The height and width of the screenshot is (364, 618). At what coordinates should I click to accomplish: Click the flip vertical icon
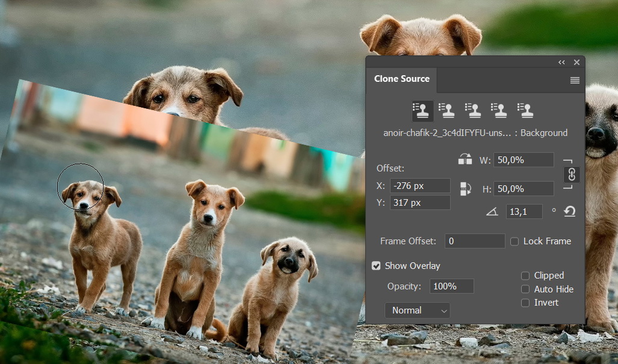tap(465, 188)
